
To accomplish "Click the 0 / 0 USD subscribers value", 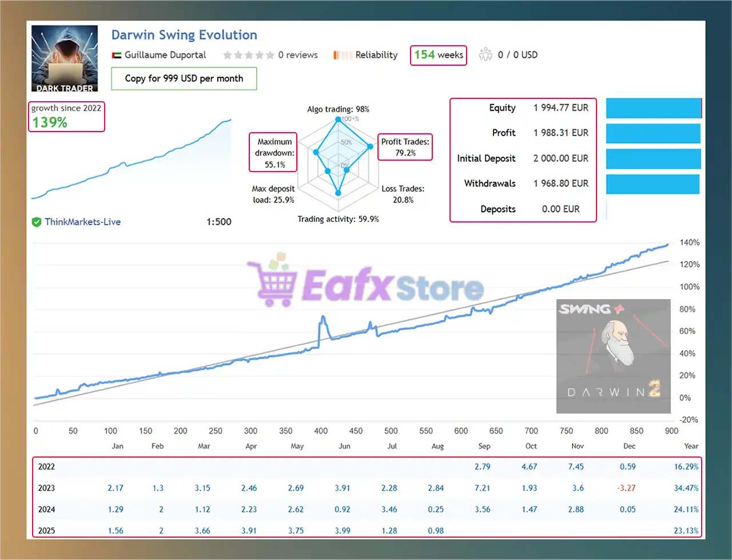I will pos(518,55).
